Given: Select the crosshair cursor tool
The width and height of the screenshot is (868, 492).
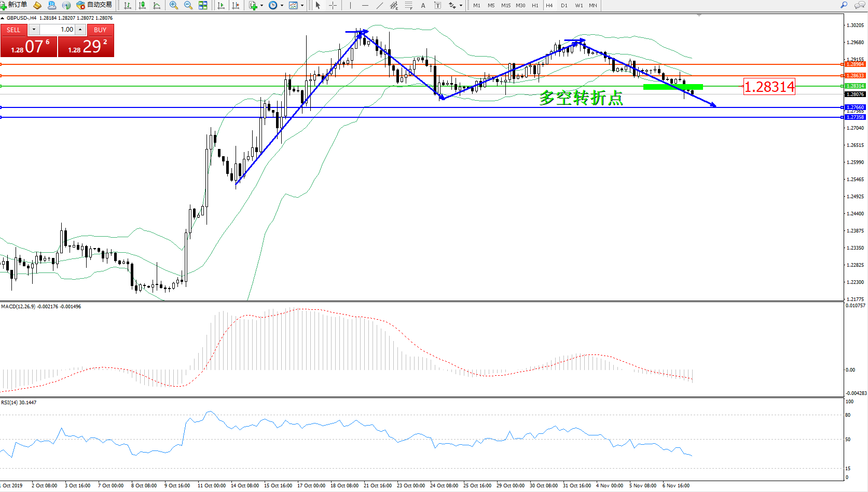Looking at the screenshot, I should (333, 5).
